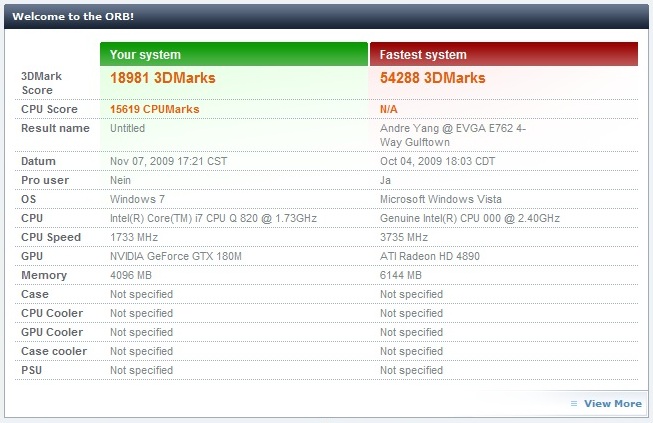Click the Nein pro user value
Viewport: 653px width, 423px height.
point(120,180)
